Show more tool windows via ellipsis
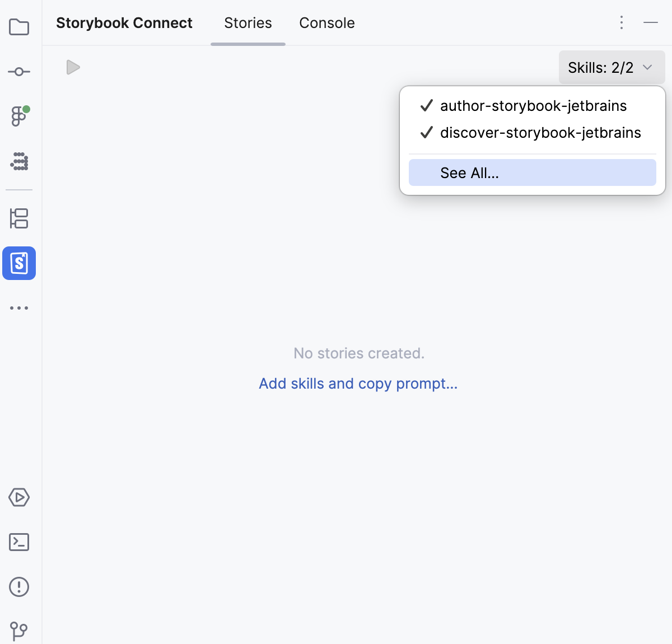 [19, 308]
